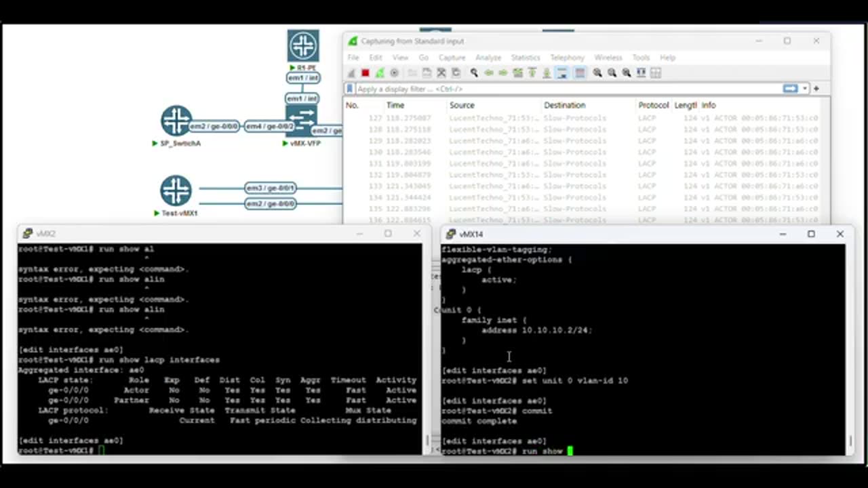Viewport: 868px width, 488px height.
Task: Sort by the Protocol column header
Action: pyautogui.click(x=654, y=105)
